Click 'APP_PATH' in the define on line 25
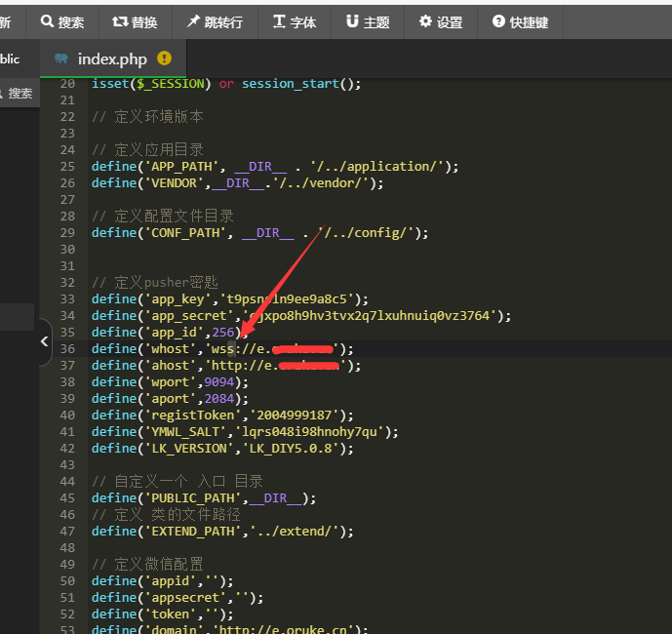Viewport: 672px width, 634px height. tap(181, 167)
